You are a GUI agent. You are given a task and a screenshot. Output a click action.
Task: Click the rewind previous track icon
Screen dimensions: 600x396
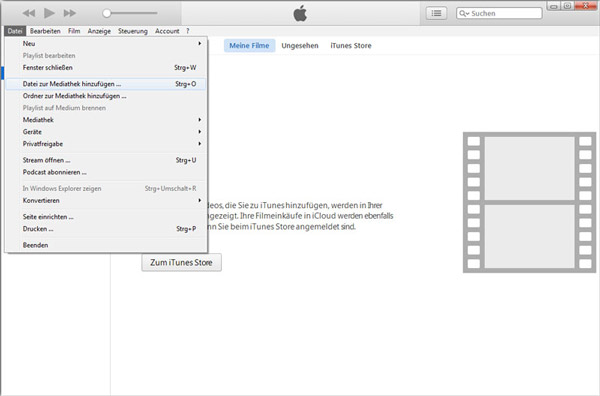[29, 13]
